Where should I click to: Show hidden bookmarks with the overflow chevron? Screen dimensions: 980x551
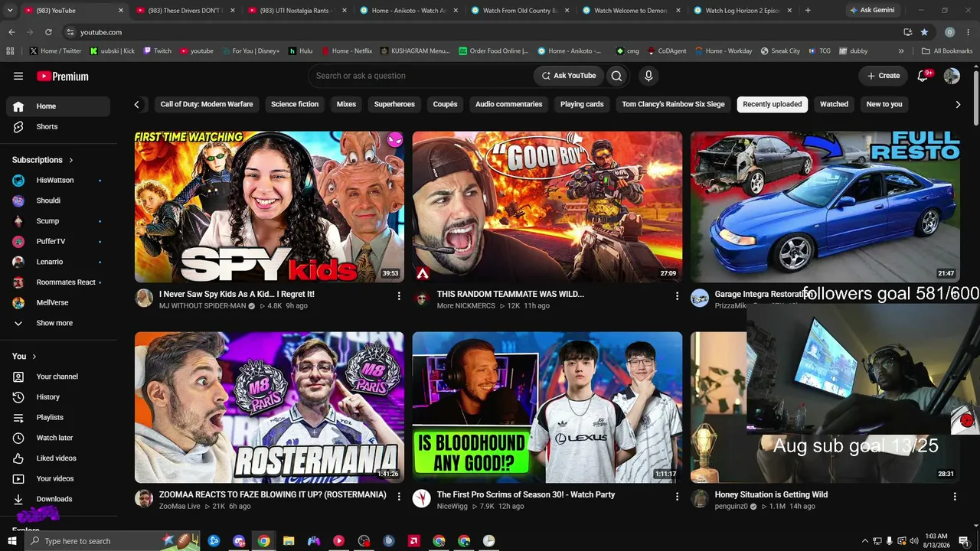(901, 51)
